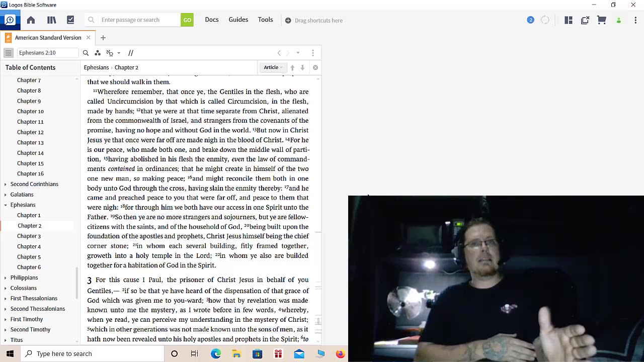
Task: Open the Library icon
Action: [51, 20]
